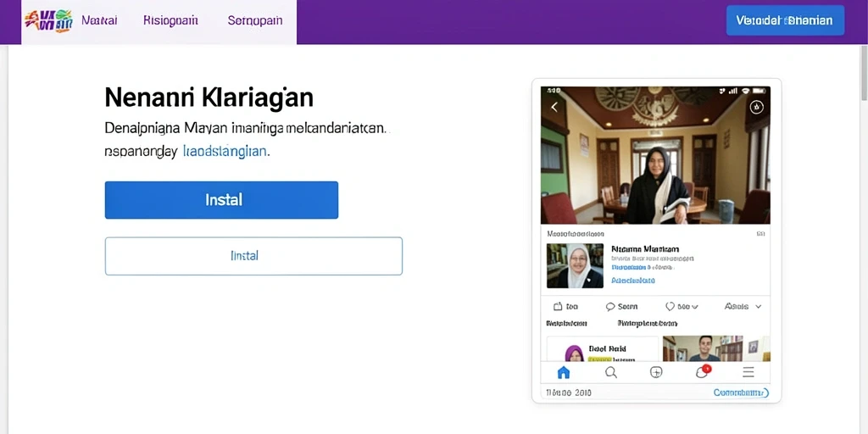Tap the heart reaction icon
Viewport: 868px width, 434px height.
(x=670, y=306)
